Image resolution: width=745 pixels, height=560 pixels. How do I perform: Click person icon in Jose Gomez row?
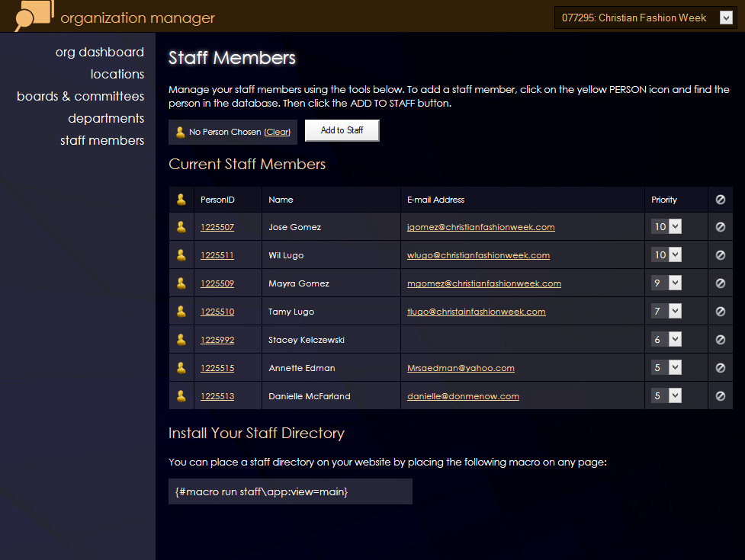(x=181, y=227)
